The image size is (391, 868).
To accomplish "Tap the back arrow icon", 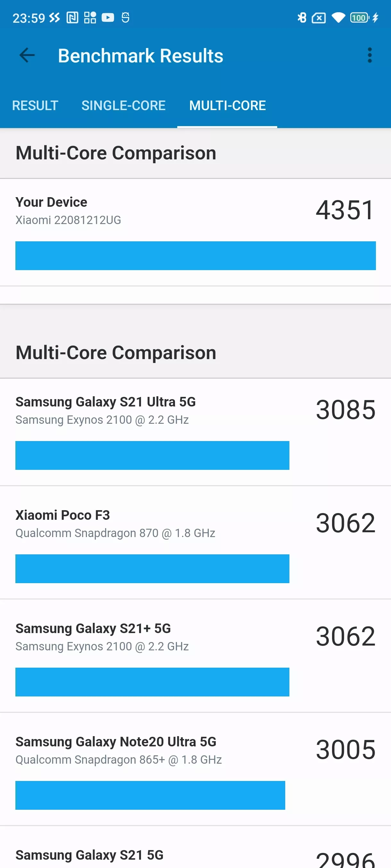I will (x=27, y=55).
